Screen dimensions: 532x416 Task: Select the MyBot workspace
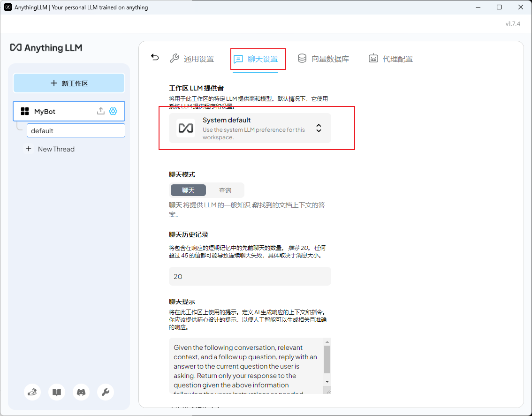[x=69, y=111]
